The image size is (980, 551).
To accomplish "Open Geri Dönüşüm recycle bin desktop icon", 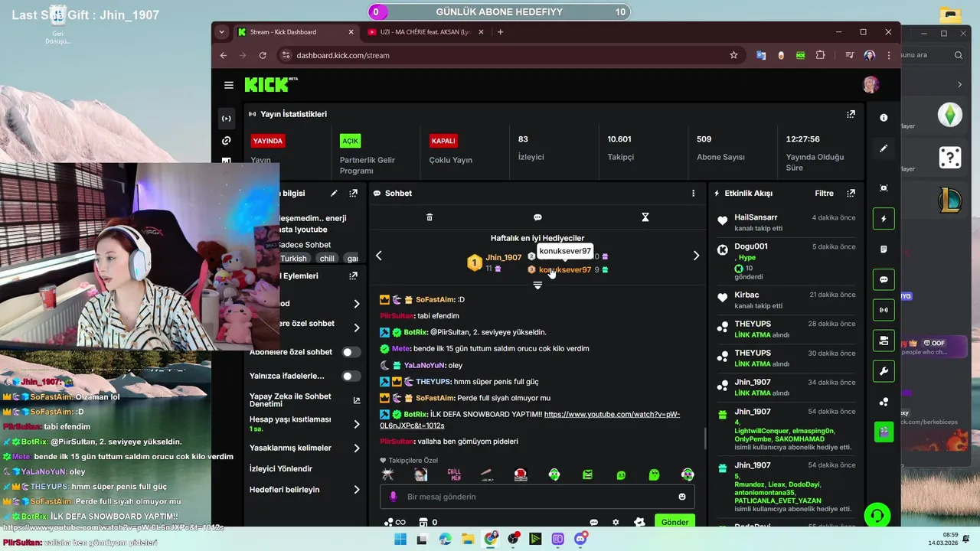I will 57,23.
